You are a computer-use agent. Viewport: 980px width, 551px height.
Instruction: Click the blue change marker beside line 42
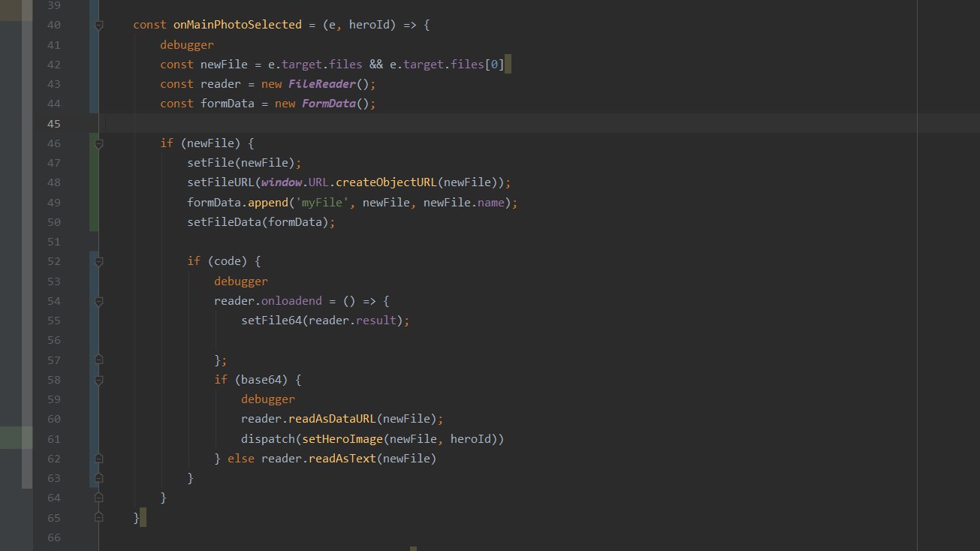coord(94,65)
